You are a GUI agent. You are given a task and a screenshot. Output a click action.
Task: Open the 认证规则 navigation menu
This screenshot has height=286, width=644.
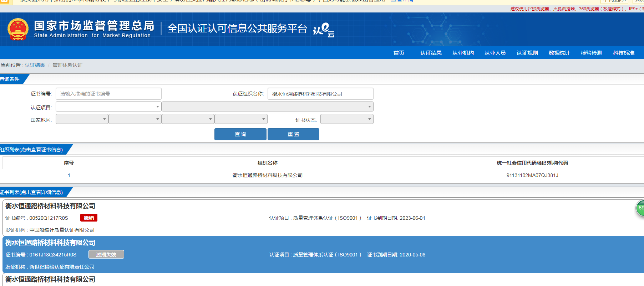click(527, 53)
